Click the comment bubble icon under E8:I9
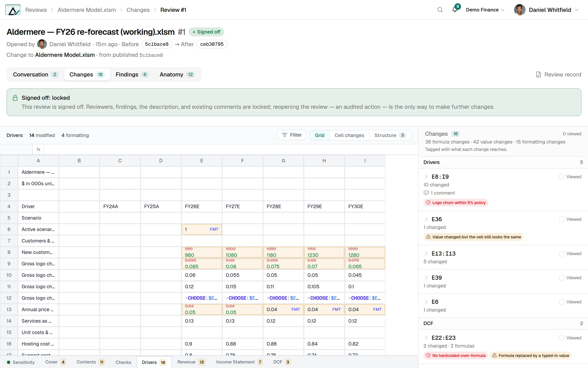588x368 pixels. click(x=426, y=193)
